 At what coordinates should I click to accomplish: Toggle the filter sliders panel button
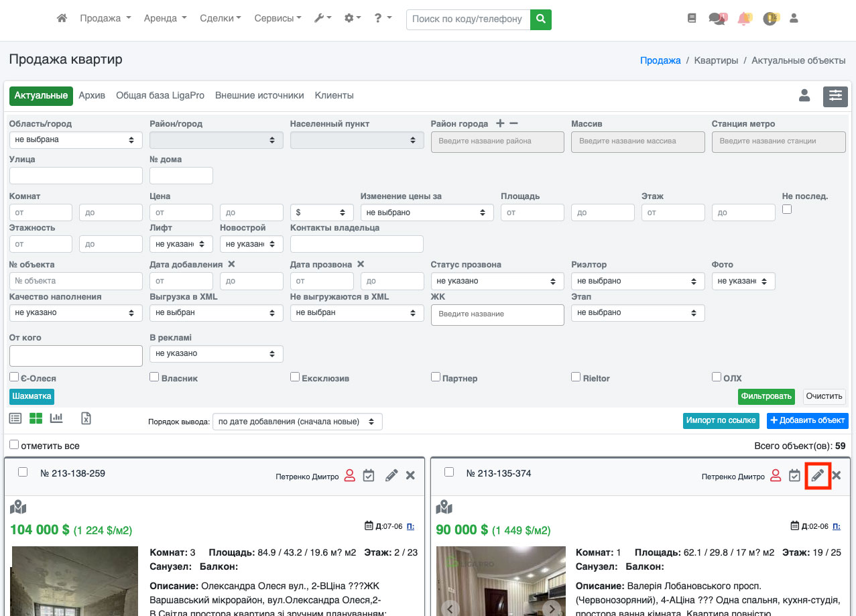pyautogui.click(x=835, y=96)
